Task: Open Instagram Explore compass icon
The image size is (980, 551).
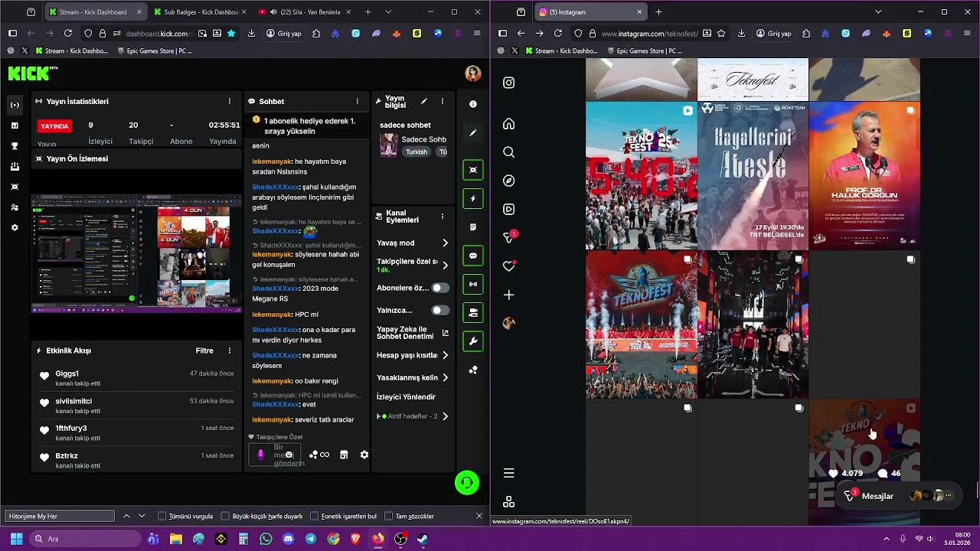Action: click(x=508, y=181)
